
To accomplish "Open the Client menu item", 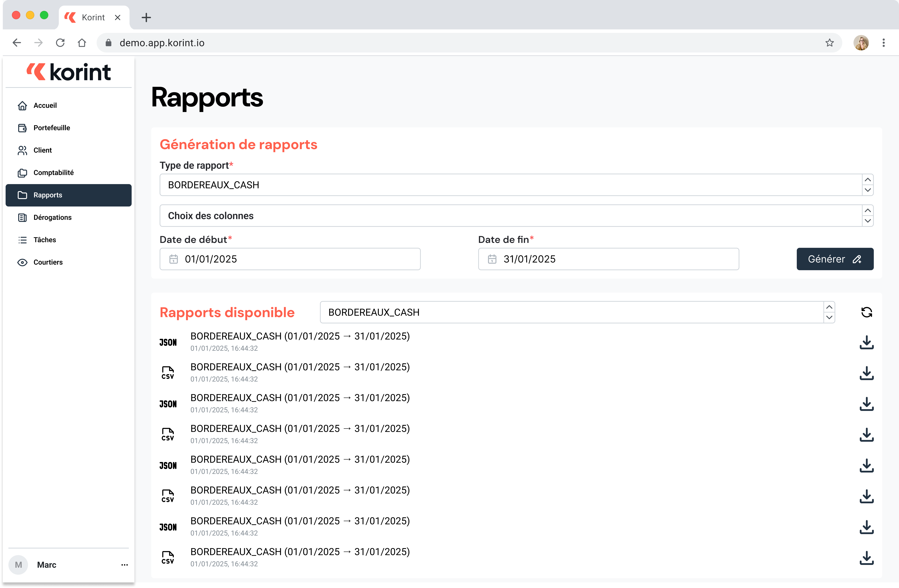I will click(x=68, y=150).
